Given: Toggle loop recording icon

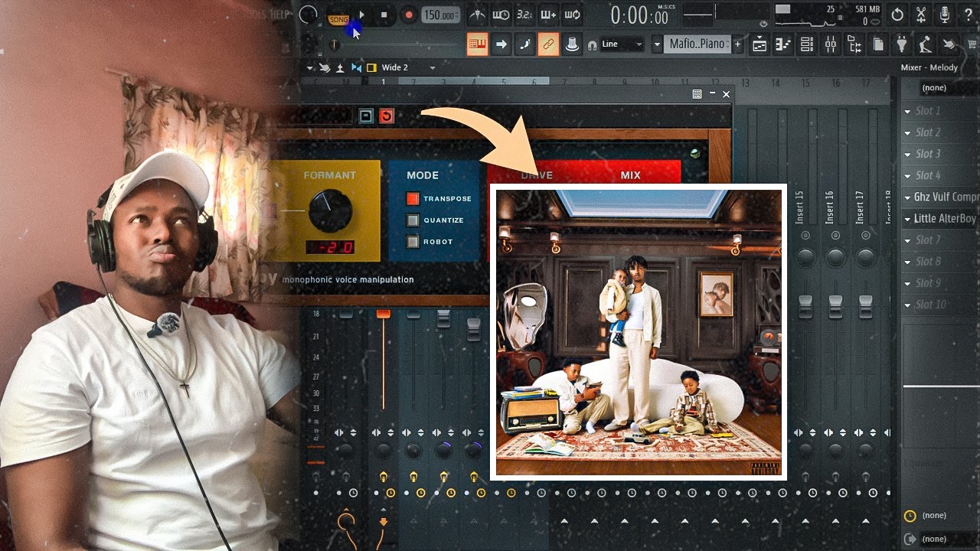Looking at the screenshot, I should [x=572, y=15].
